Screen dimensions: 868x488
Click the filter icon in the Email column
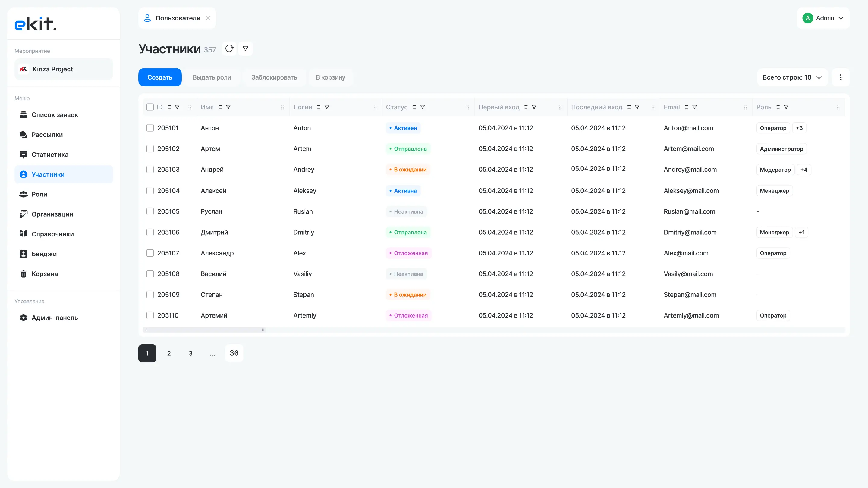click(694, 107)
